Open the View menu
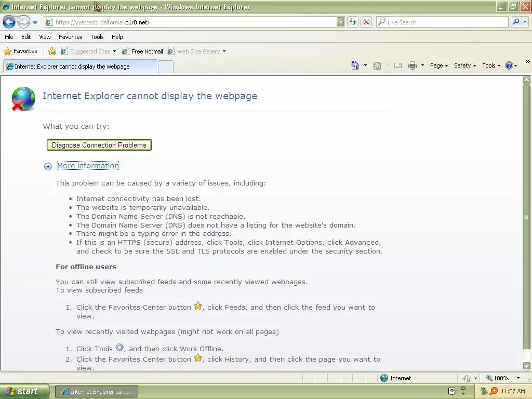532x399 pixels. click(x=45, y=37)
